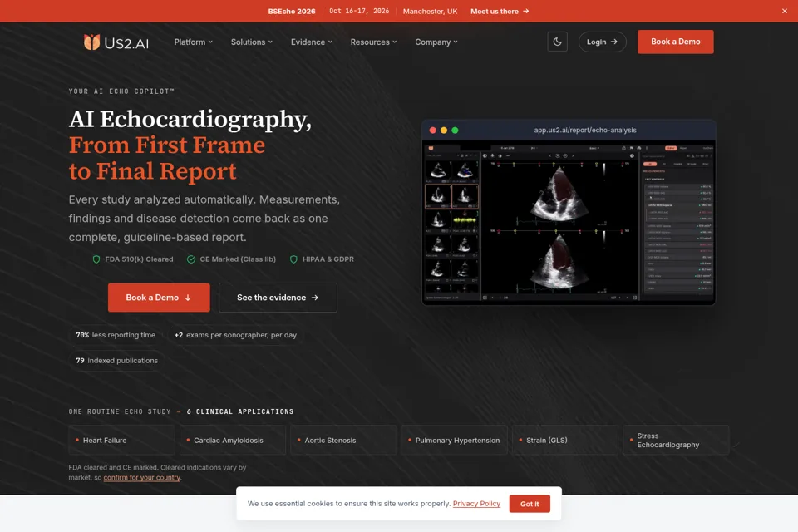This screenshot has height=532, width=798.
Task: Click the Manchester, UK location text
Action: 430,11
